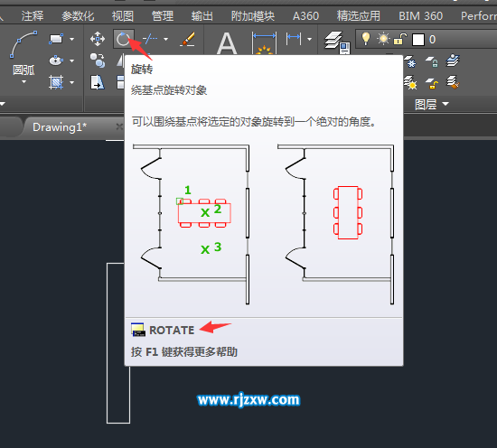Select the Linear dimension tool
Viewport: 497px width, 448px height.
pos(294,39)
